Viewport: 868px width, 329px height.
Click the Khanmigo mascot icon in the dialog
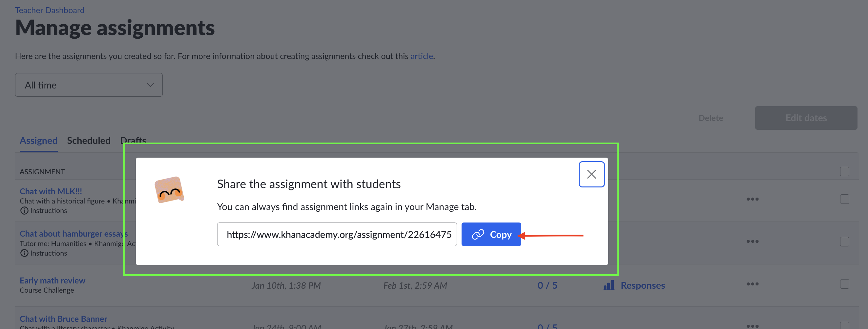coord(169,190)
